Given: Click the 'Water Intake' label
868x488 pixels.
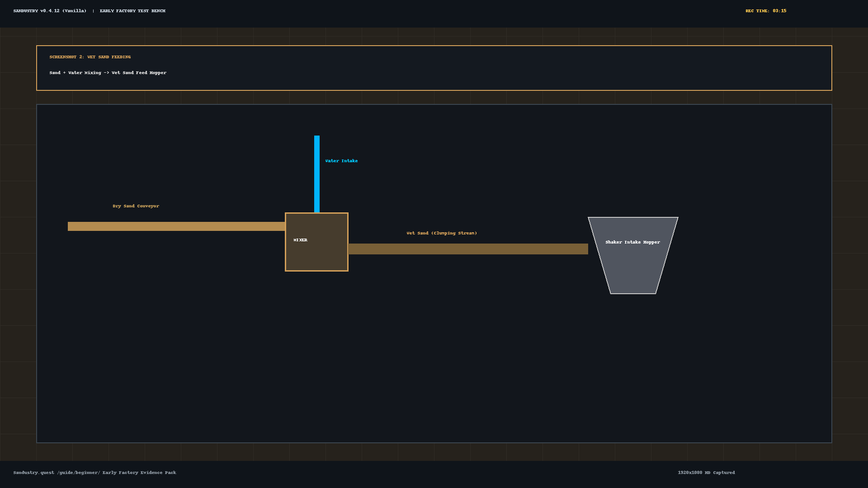Looking at the screenshot, I should tap(341, 161).
